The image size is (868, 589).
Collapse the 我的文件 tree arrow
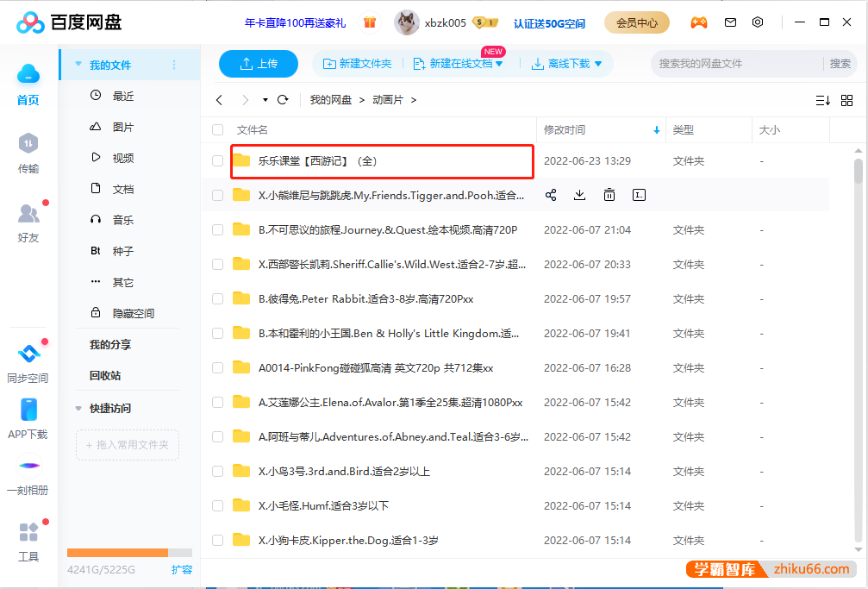click(78, 65)
